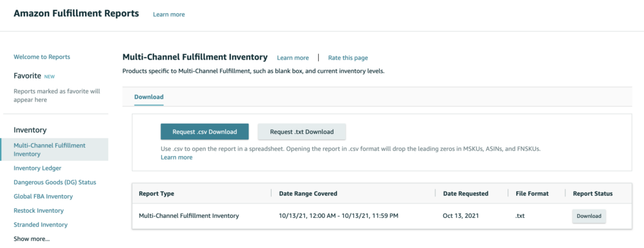Click Learn more next to page title
The width and height of the screenshot is (644, 248).
tap(293, 58)
